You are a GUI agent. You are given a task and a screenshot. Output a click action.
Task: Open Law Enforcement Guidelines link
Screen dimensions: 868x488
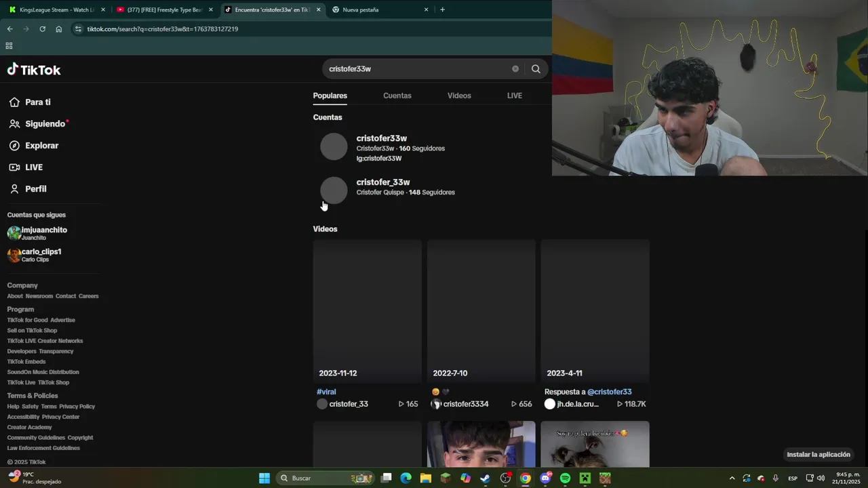tap(43, 448)
